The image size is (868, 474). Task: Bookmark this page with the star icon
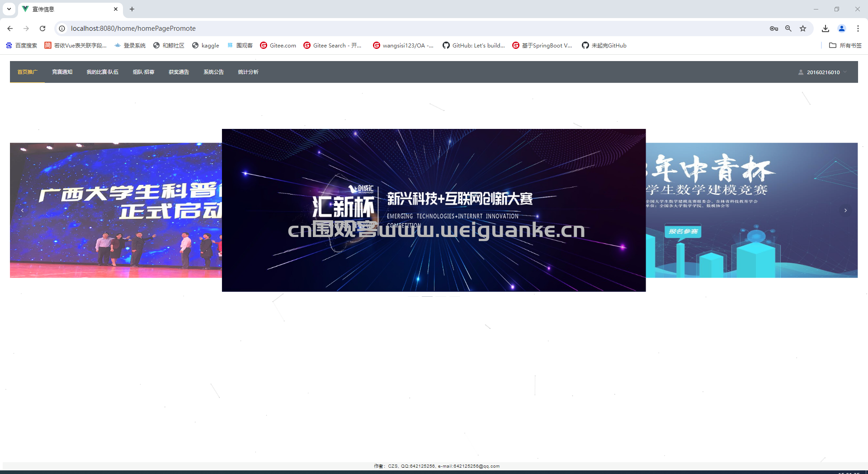pos(803,28)
